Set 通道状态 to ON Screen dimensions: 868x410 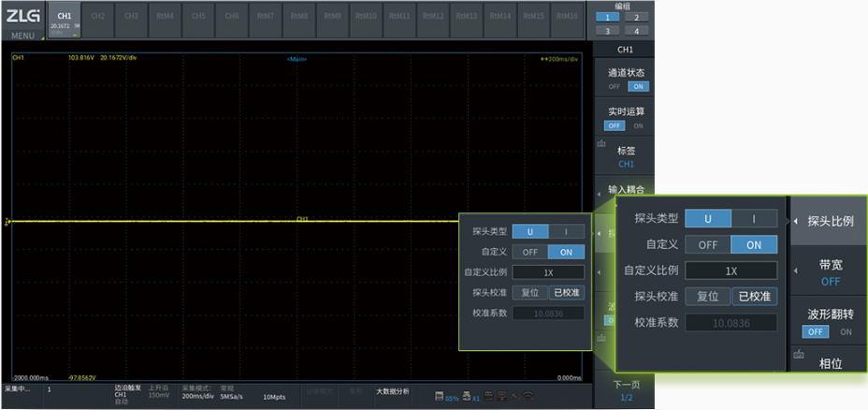coord(638,86)
